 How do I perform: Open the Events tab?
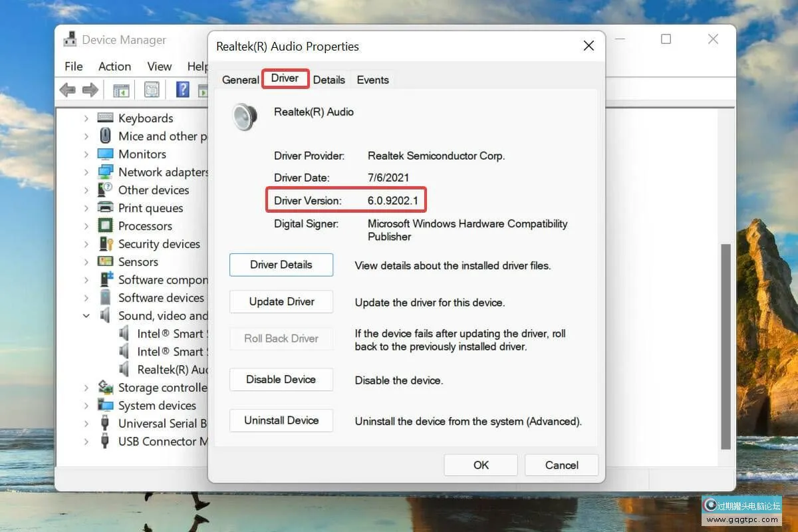coord(372,80)
